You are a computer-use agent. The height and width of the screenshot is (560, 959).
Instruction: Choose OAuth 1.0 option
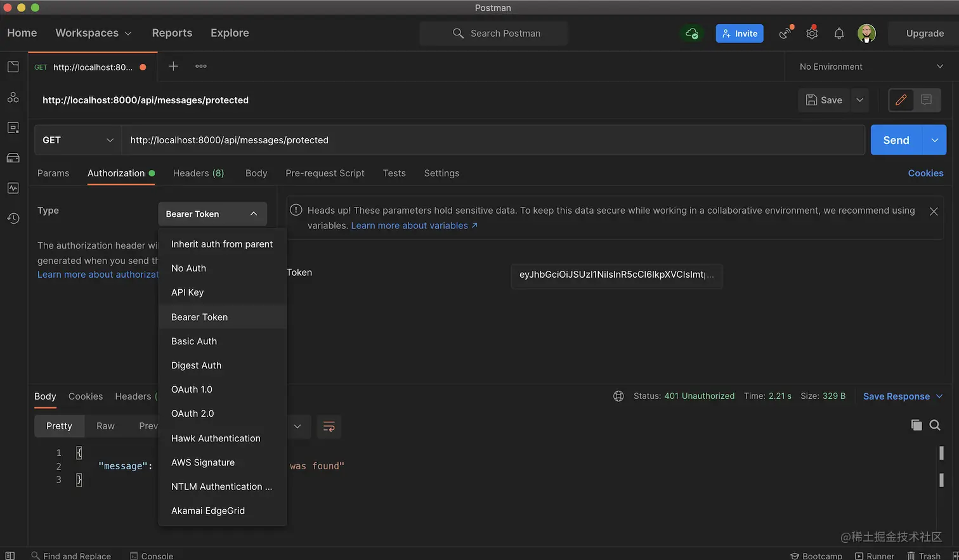tap(223, 389)
